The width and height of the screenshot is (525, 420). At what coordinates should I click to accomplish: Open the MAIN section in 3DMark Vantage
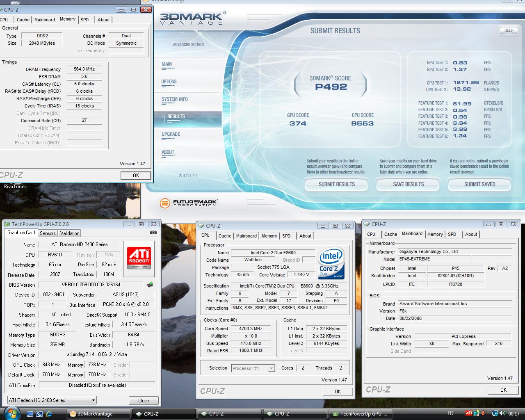(167, 64)
